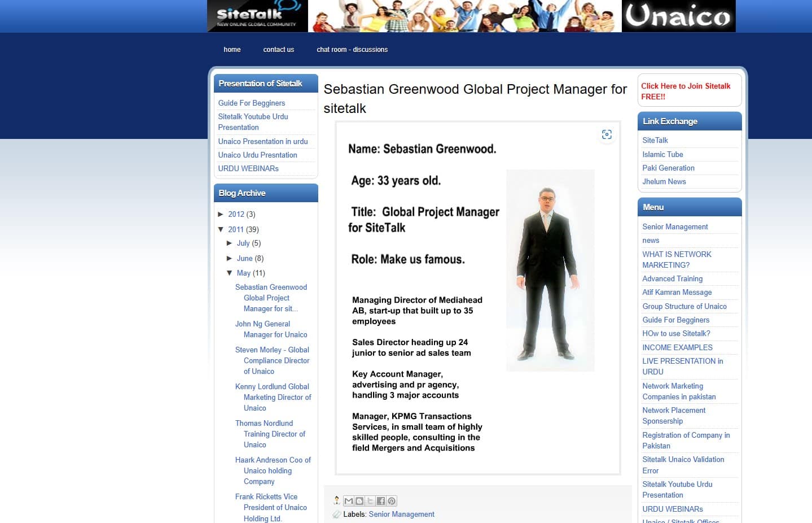Open John Ng General Manager post

tap(271, 329)
